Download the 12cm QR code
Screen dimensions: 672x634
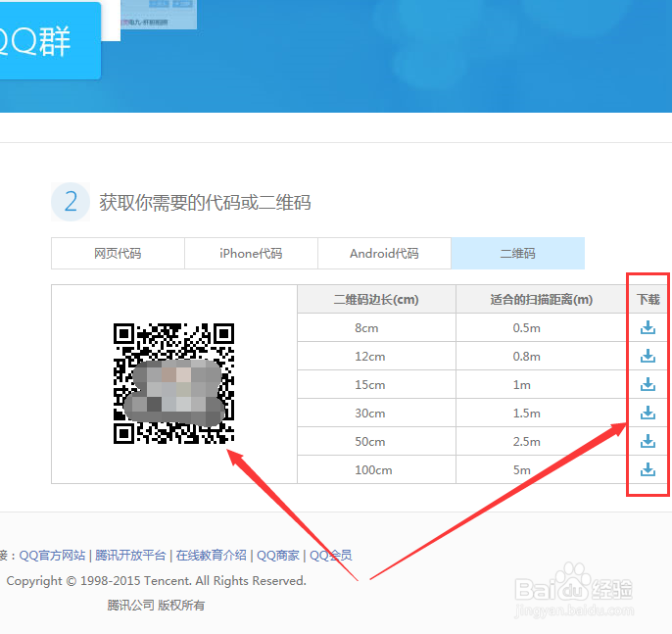click(648, 356)
